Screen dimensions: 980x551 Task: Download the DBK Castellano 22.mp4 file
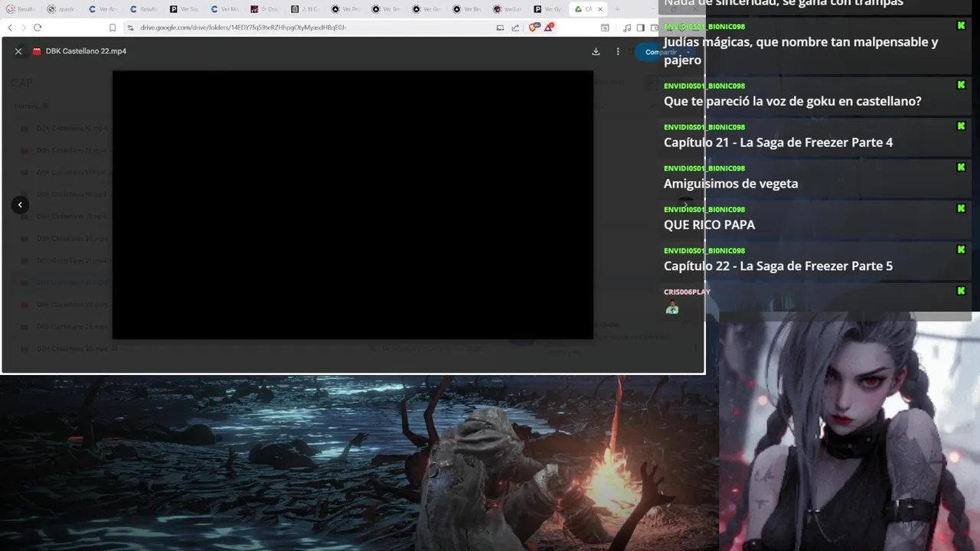coord(596,51)
